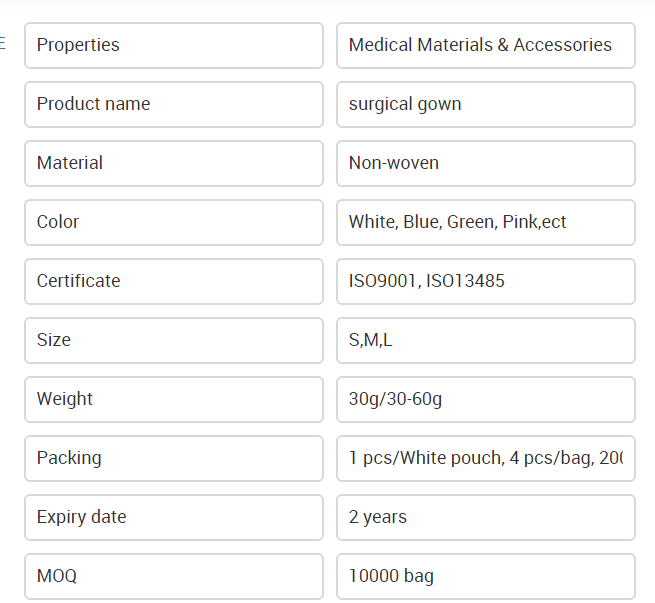The height and width of the screenshot is (603, 655).
Task: Focus the surgical gown value field
Action: click(486, 104)
